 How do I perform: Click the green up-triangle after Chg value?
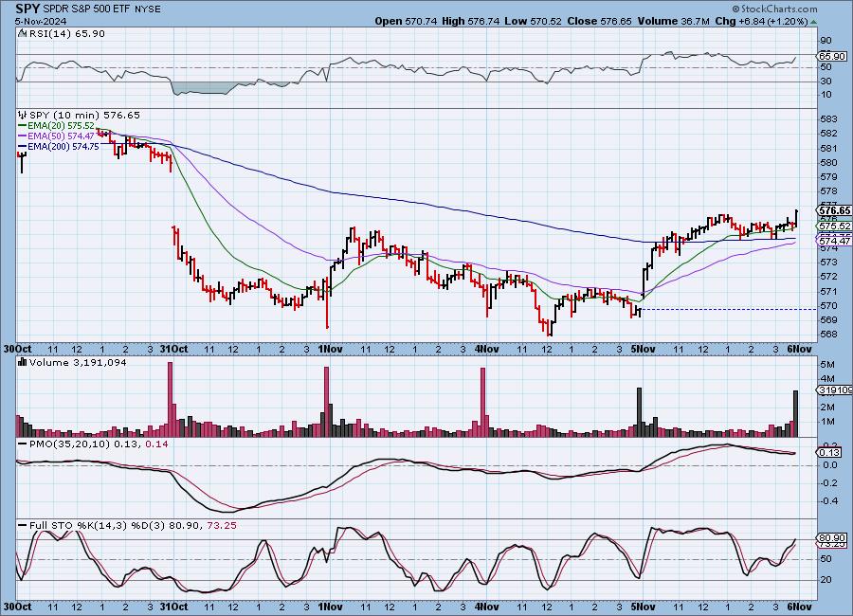[813, 22]
